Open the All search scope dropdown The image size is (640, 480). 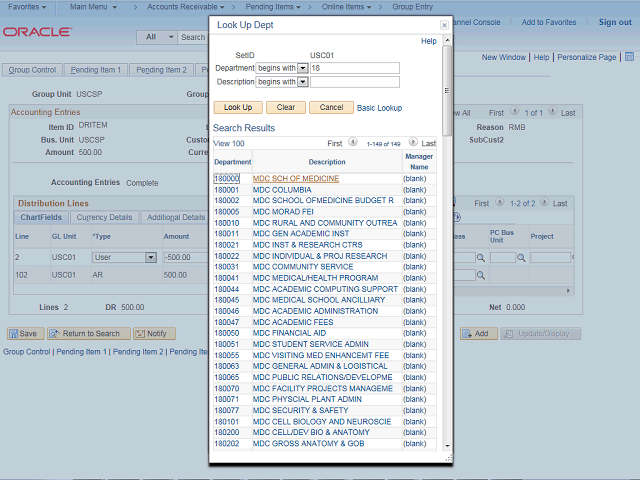click(157, 37)
